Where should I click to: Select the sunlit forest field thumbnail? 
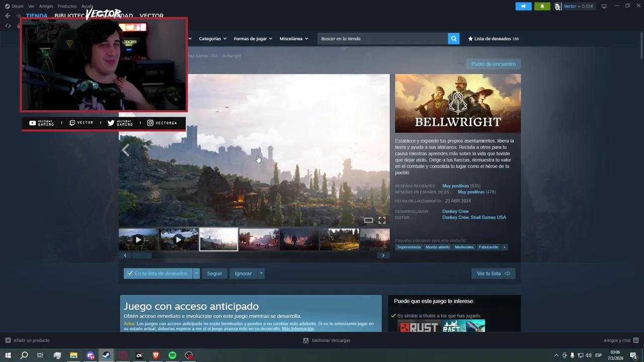pyautogui.click(x=340, y=240)
